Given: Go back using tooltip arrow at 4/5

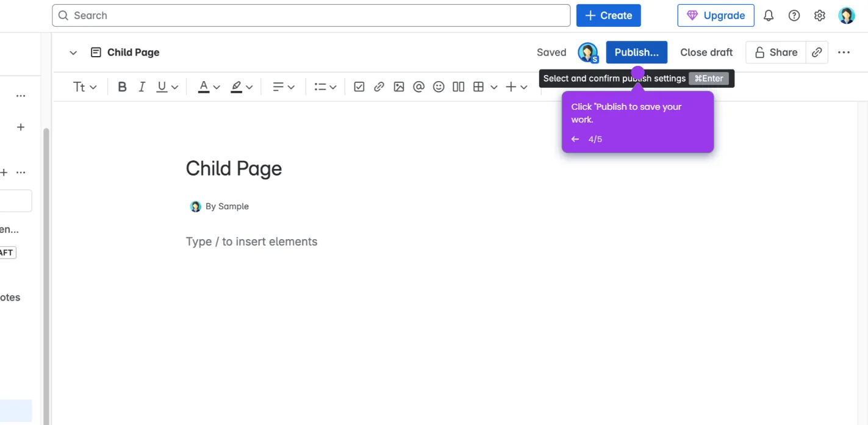Looking at the screenshot, I should tap(575, 140).
